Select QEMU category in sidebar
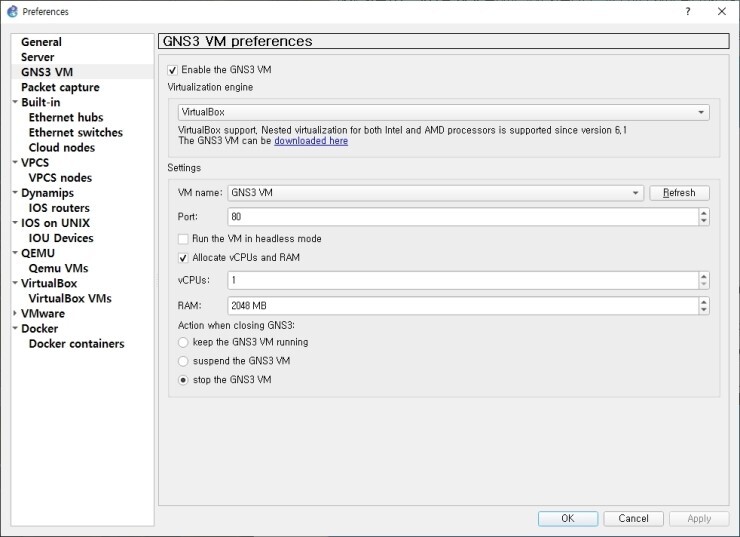 coord(38,253)
